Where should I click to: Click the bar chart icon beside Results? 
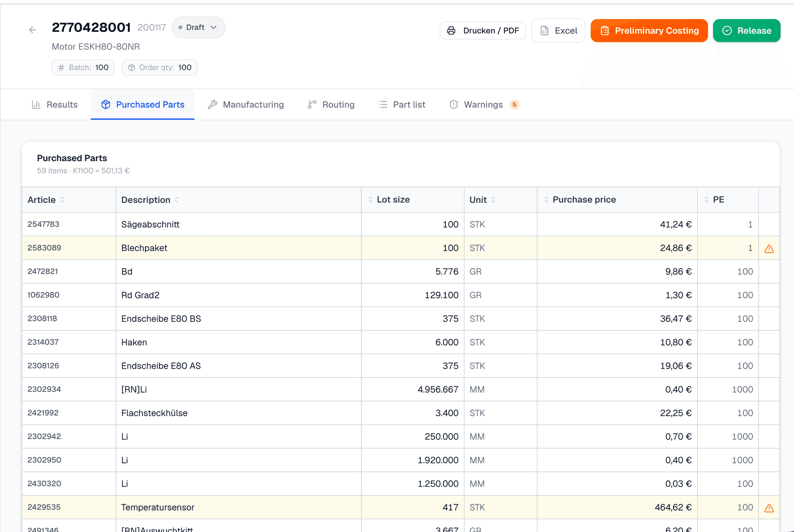click(36, 104)
